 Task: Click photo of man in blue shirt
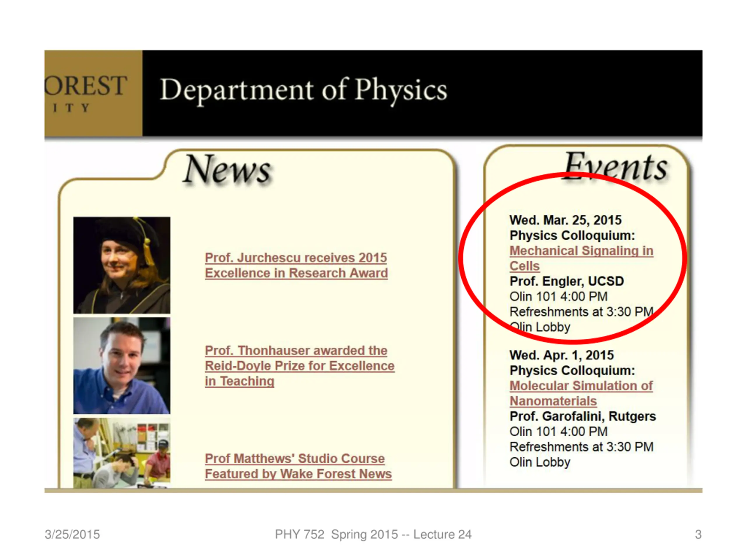(122, 365)
